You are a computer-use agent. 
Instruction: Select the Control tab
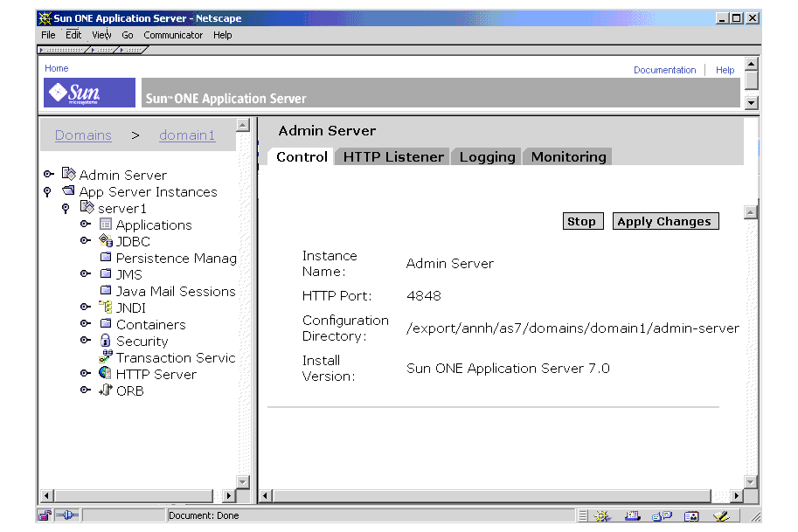(302, 156)
